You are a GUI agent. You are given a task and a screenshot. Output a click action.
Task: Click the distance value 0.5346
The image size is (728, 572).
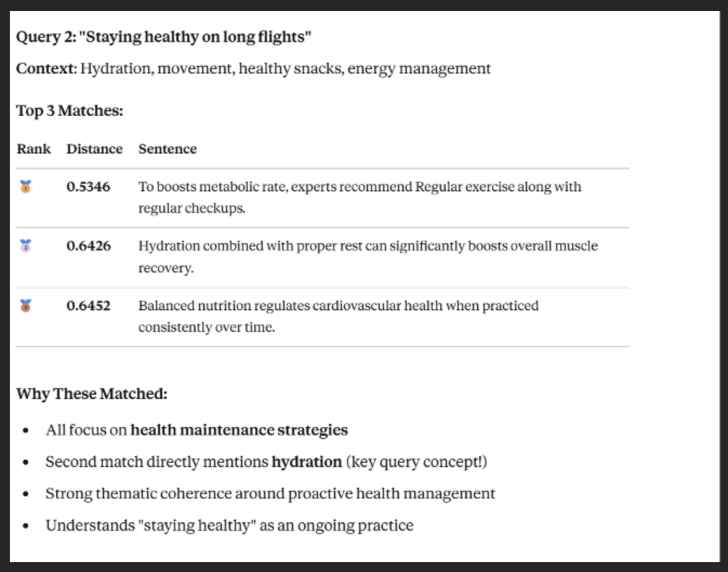[x=88, y=187]
